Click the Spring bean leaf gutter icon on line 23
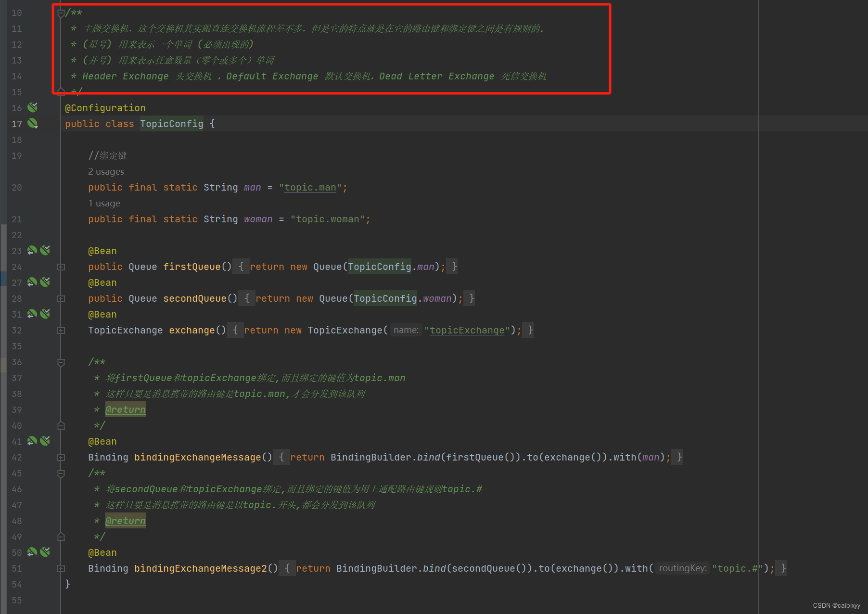868x614 pixels. [45, 250]
